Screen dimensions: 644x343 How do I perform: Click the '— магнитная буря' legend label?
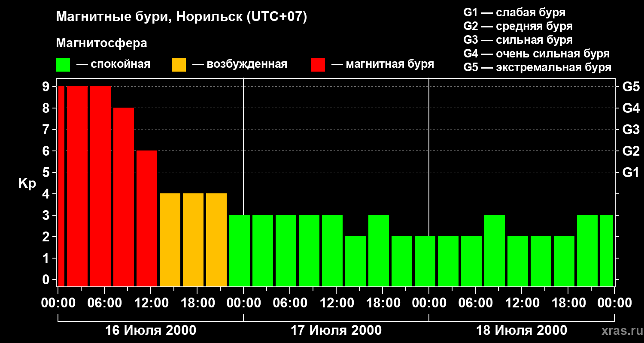pos(383,65)
